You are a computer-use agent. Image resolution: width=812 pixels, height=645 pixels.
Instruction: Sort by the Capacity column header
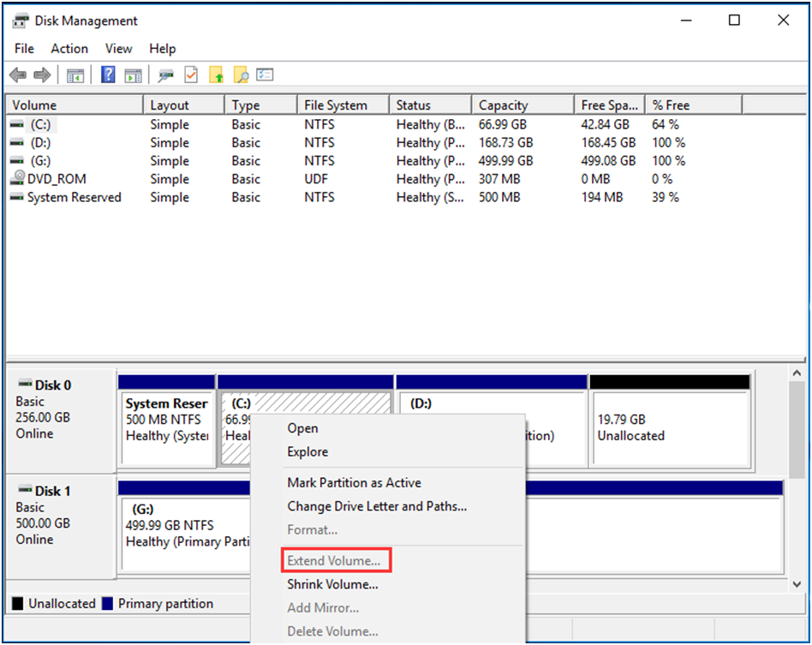click(x=523, y=105)
